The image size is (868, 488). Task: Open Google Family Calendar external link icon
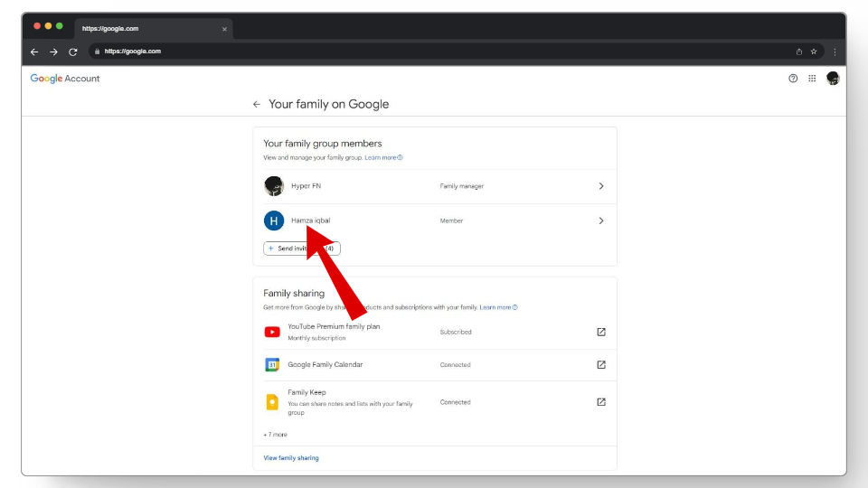click(x=601, y=364)
